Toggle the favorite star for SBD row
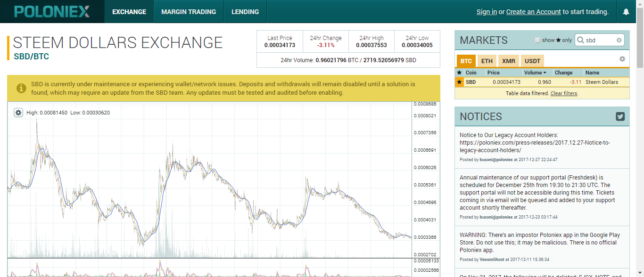This screenshot has width=644, height=277. click(459, 82)
